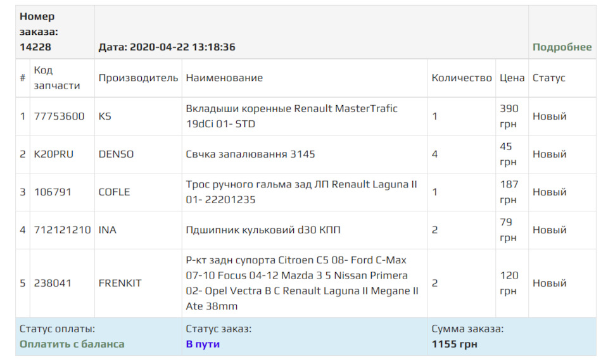Click the Трос ручного гальма item name
The image size is (608, 364).
pos(301,192)
